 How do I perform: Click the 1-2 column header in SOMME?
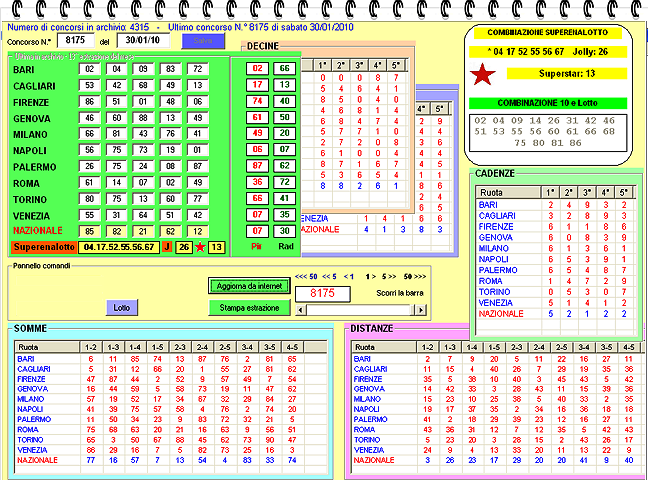click(91, 347)
